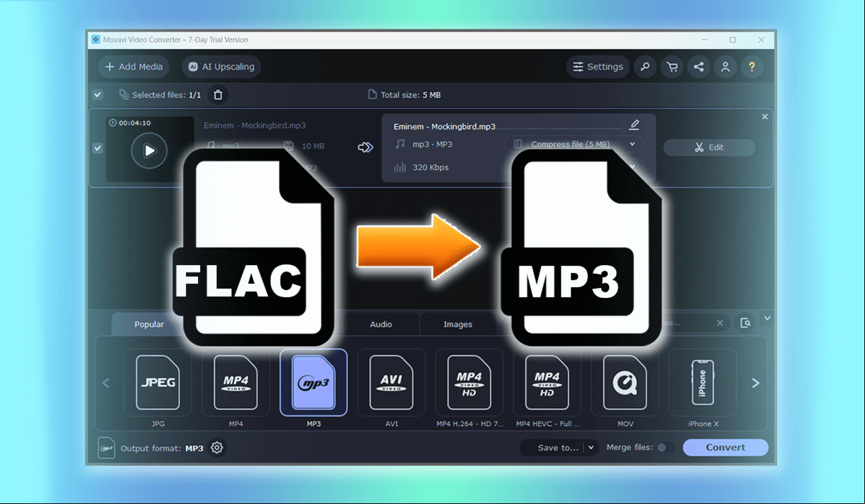This screenshot has height=504, width=865.
Task: Open the Settings menu
Action: tap(598, 66)
